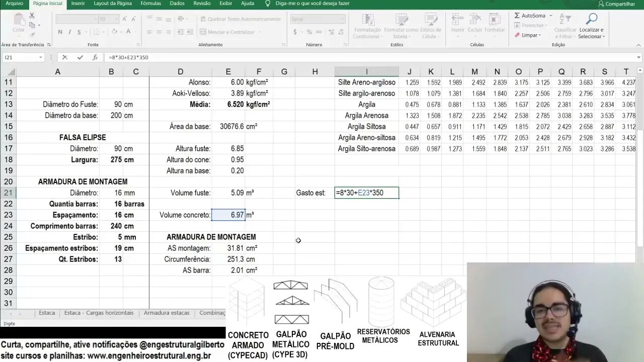644x362 pixels.
Task: Click the Cut scissors icon
Action: (32, 16)
